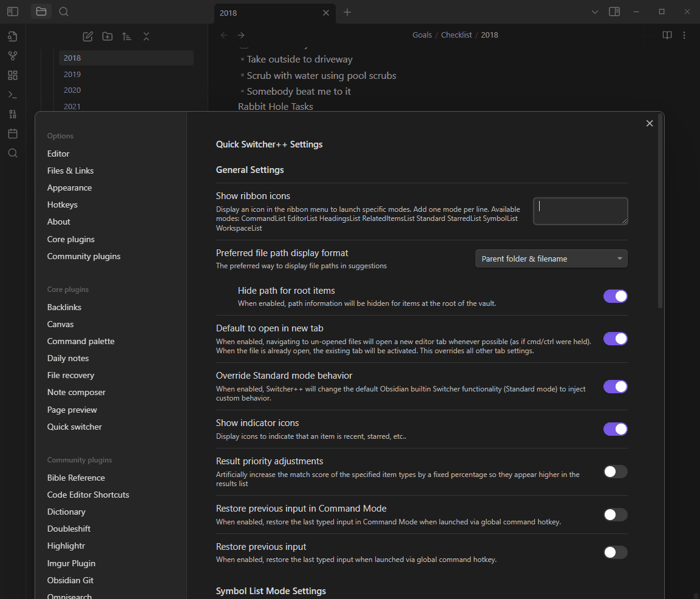This screenshot has width=700, height=599.
Task: Toggle reading view with the book icon
Action: 667,35
